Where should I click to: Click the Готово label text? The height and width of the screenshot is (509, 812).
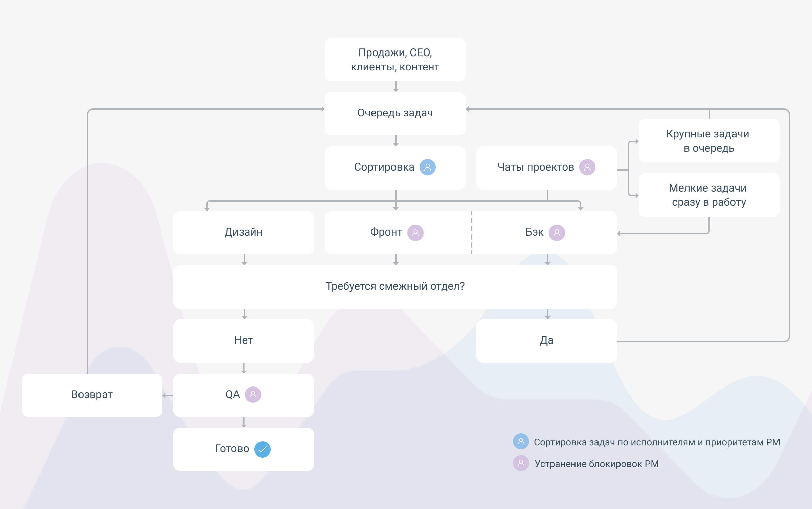[x=232, y=449]
